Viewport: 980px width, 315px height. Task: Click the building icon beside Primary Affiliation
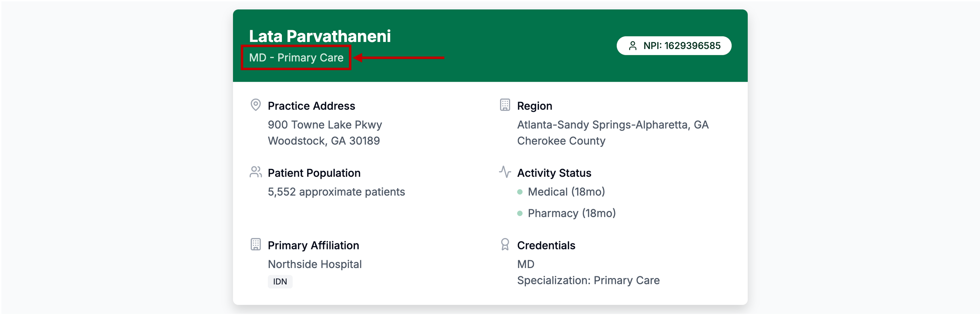pyautogui.click(x=256, y=244)
